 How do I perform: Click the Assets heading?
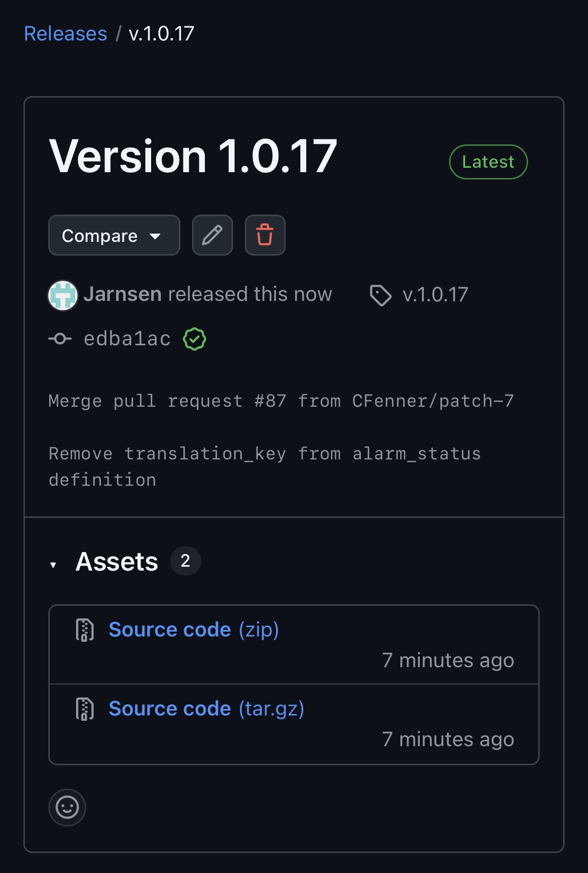(117, 561)
